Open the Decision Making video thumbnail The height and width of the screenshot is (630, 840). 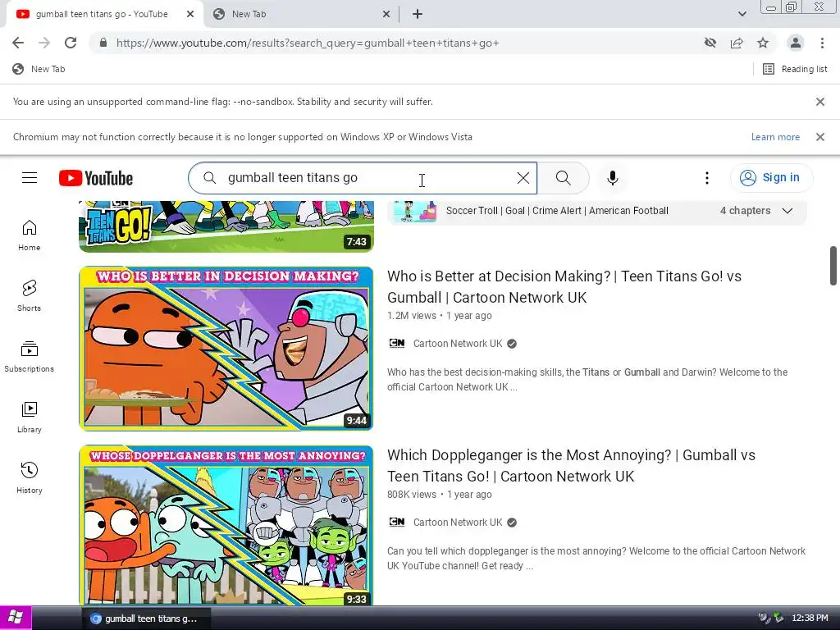click(226, 348)
